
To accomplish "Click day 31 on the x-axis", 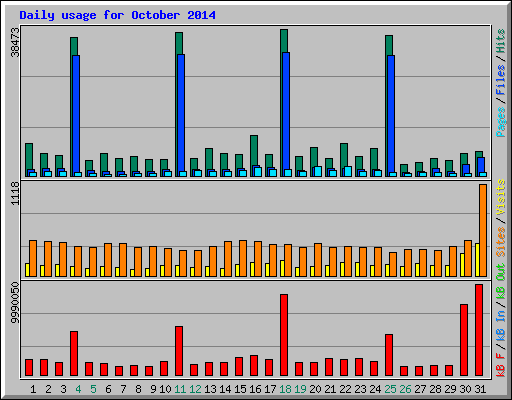I will click(480, 389).
